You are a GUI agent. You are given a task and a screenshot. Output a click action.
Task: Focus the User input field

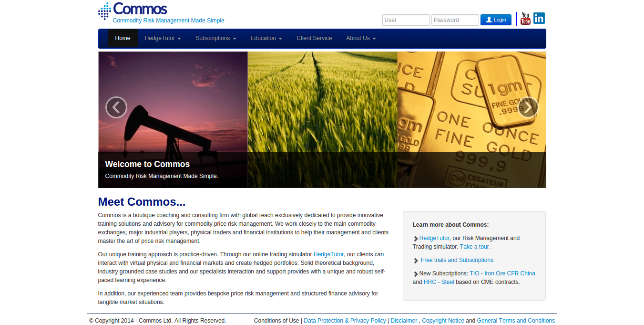(x=406, y=20)
